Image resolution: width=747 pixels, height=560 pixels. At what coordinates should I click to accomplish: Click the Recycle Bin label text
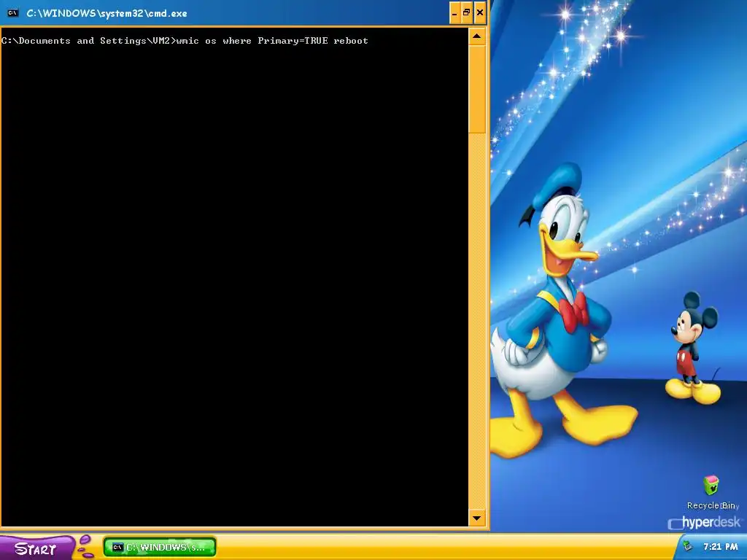[711, 505]
